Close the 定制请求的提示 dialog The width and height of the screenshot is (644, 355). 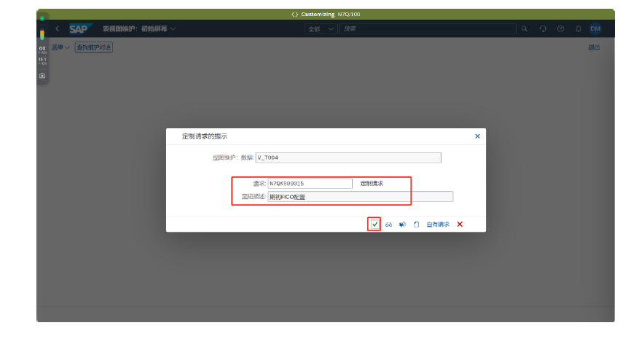pyautogui.click(x=477, y=136)
